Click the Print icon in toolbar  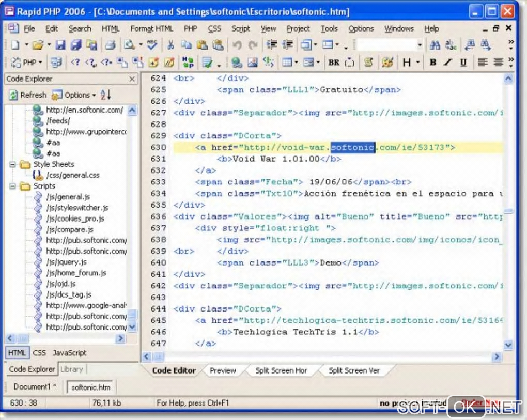pyautogui.click(x=110, y=45)
